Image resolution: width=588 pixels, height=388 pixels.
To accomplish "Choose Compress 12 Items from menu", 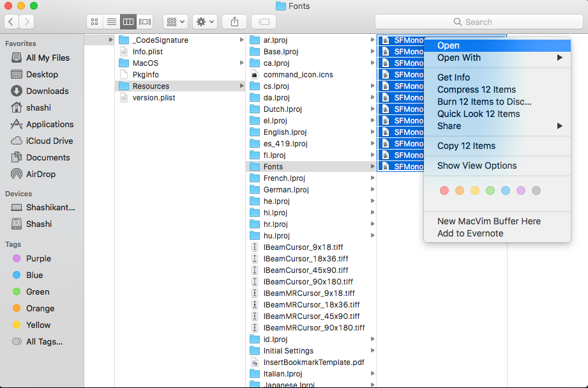I will (476, 89).
